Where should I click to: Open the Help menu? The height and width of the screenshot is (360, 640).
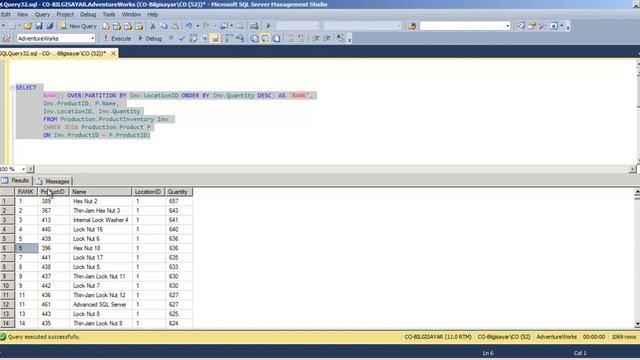coord(153,14)
